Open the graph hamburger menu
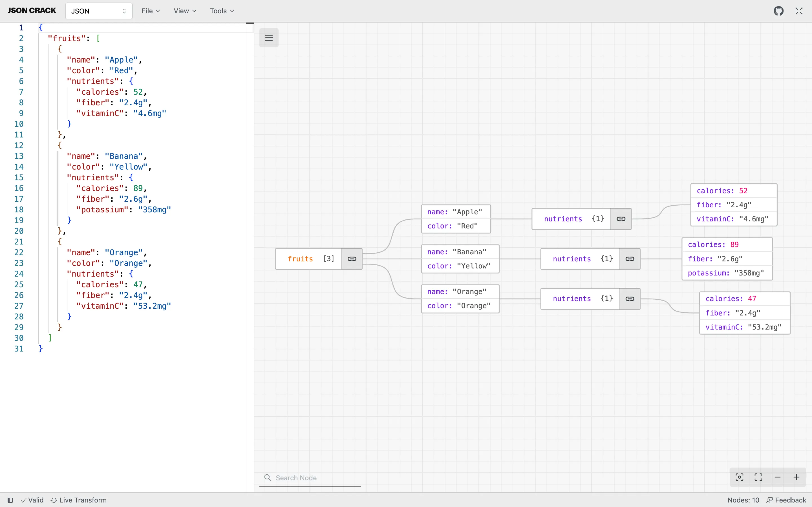 [269, 37]
